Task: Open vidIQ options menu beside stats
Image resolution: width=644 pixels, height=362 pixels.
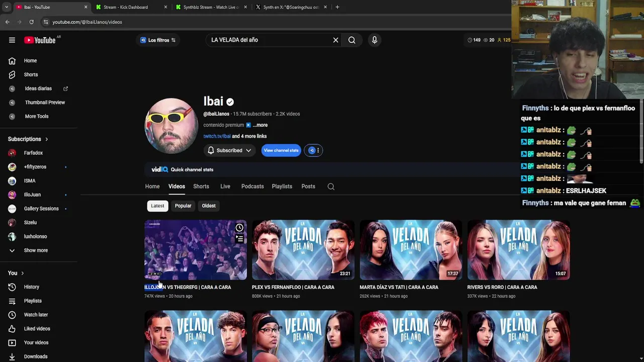Action: pyautogui.click(x=314, y=150)
